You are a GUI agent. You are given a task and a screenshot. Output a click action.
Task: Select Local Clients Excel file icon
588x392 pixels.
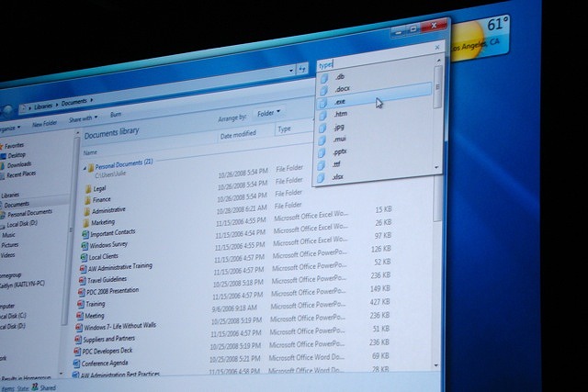[x=84, y=257]
